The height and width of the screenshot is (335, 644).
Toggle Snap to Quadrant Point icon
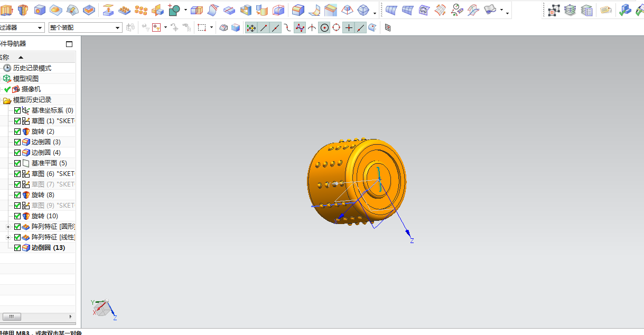(336, 27)
